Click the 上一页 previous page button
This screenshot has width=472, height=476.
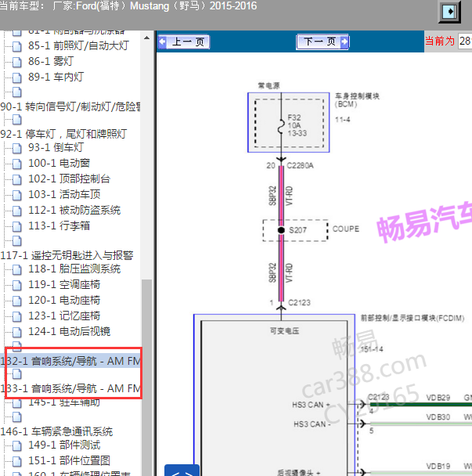pos(184,41)
